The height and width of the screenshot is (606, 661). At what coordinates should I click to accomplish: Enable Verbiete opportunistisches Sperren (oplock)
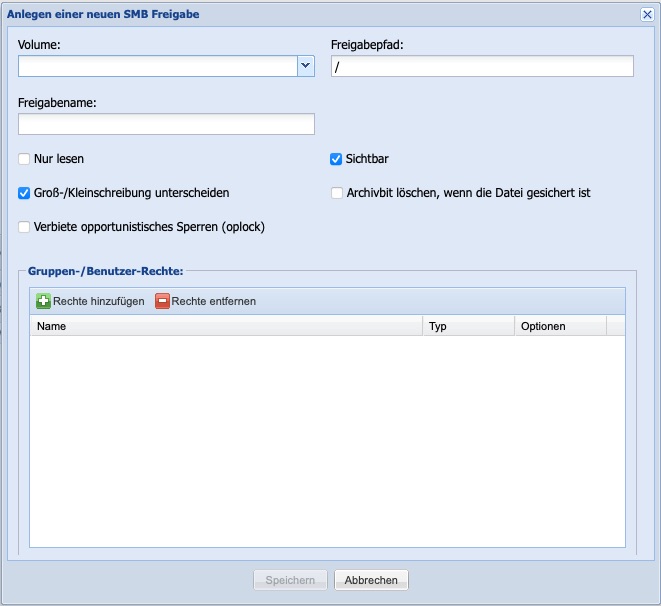pos(25,227)
